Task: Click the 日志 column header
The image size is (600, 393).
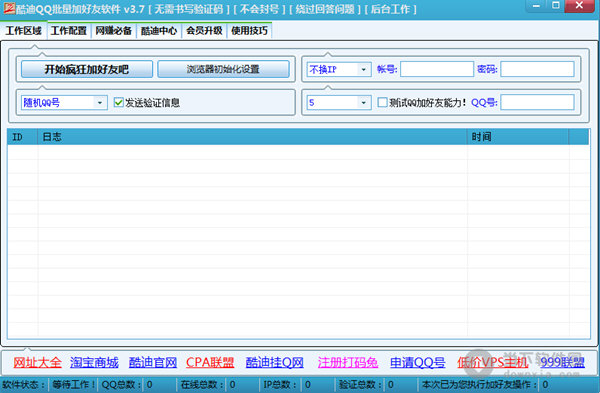Action: (x=252, y=137)
